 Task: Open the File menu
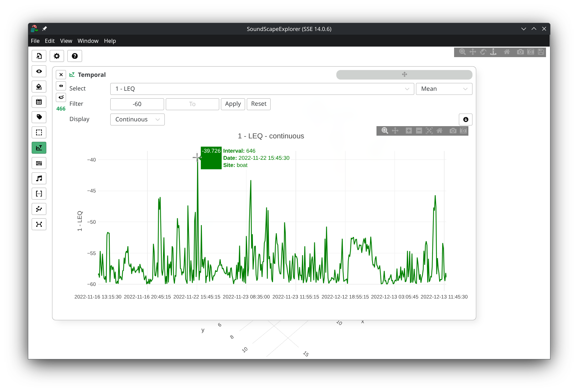(35, 41)
